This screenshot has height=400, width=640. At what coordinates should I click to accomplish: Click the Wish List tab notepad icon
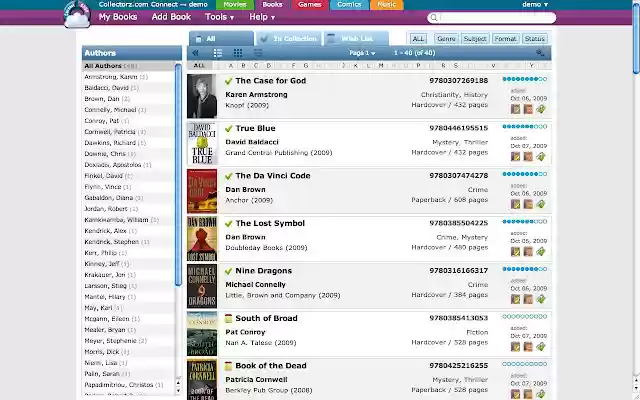[x=331, y=38]
